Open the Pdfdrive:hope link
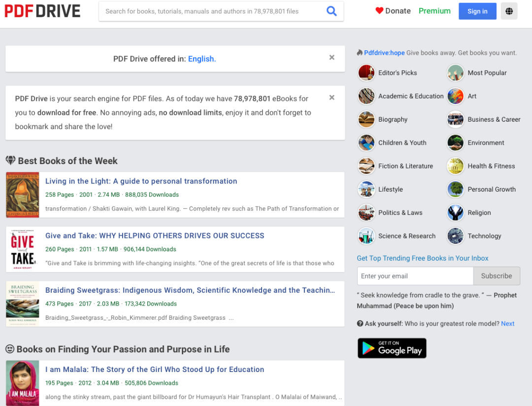 [x=384, y=53]
